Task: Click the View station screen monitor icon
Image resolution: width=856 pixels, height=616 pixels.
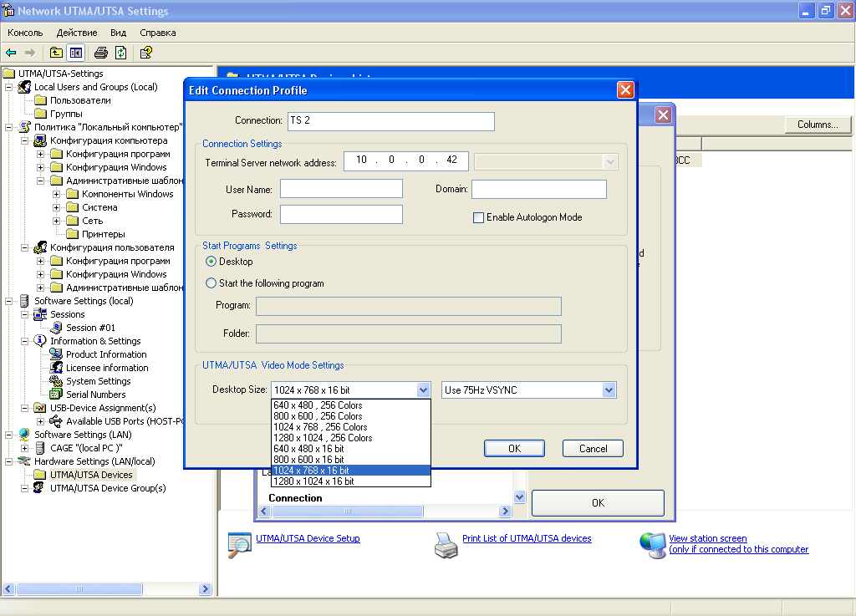Action: (x=652, y=545)
